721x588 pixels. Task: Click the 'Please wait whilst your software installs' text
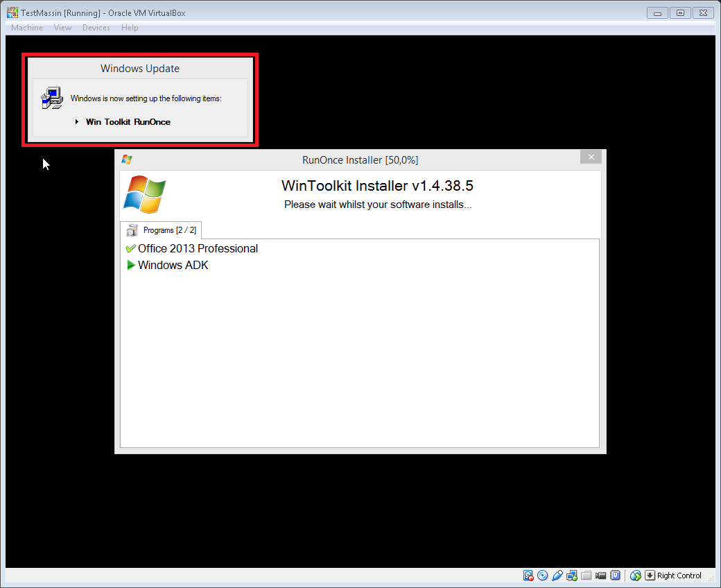tap(378, 205)
